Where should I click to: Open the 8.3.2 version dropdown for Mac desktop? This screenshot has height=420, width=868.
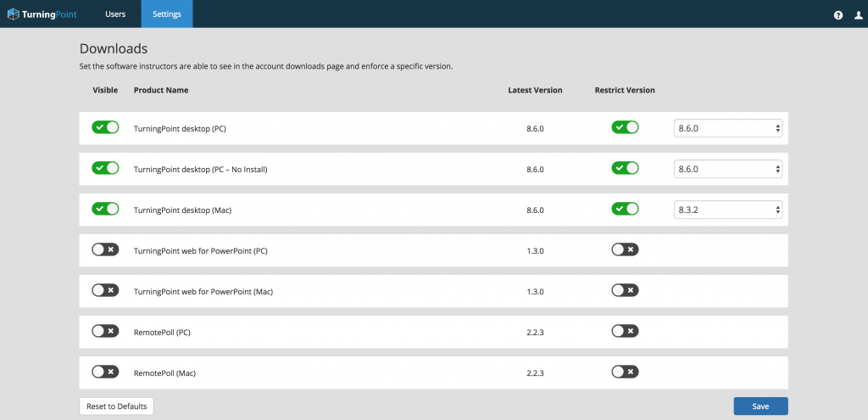(728, 210)
